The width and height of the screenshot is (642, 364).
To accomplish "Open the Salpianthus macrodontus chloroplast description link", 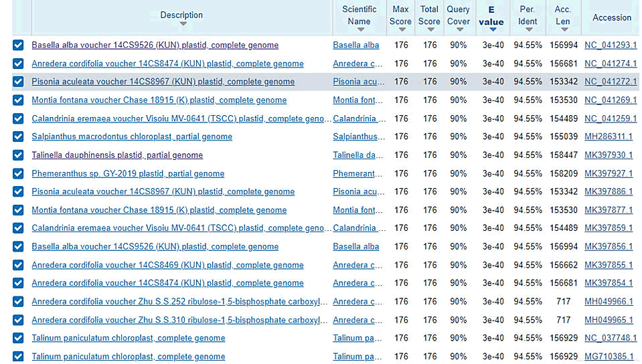I will point(132,136).
